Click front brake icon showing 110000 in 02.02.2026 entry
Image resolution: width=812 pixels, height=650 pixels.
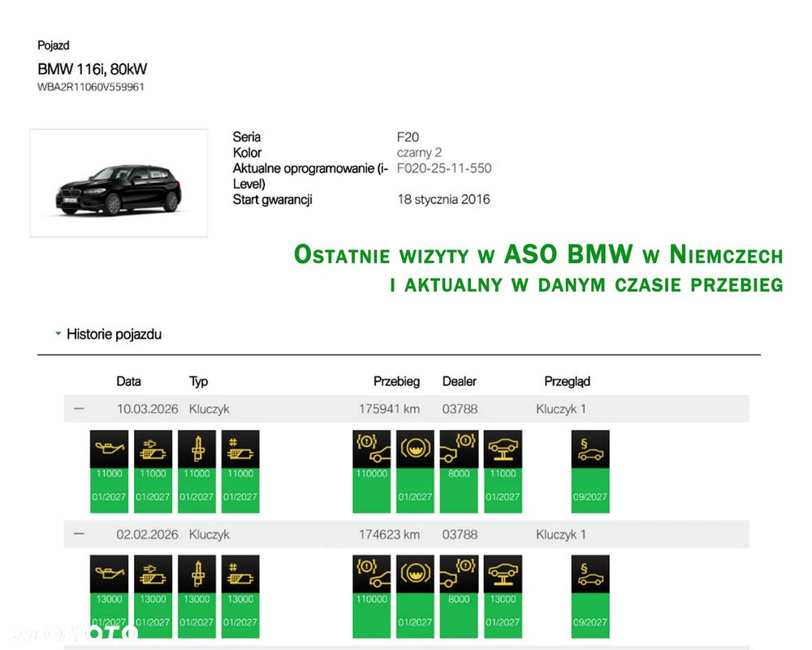coord(372,574)
